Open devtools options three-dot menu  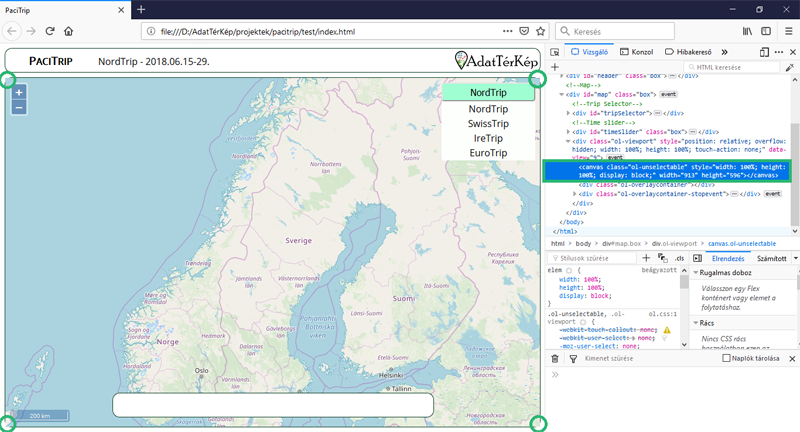tap(779, 52)
